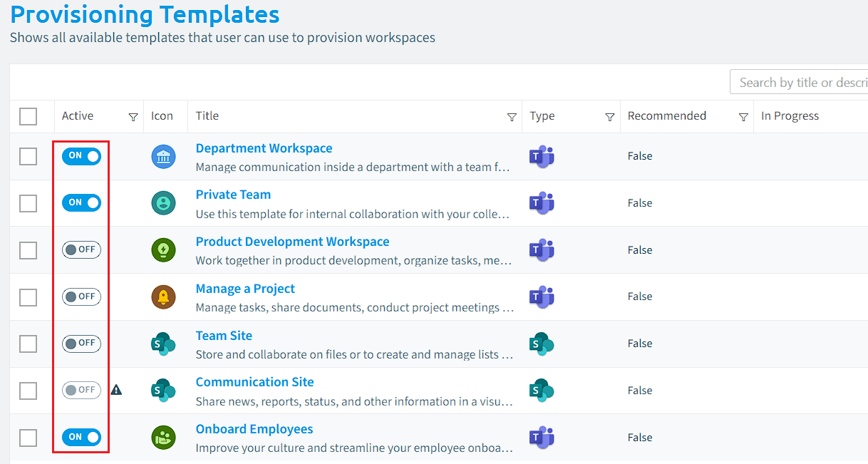
Task: Turn off the Onboard Employees active toggle
Action: (x=81, y=437)
